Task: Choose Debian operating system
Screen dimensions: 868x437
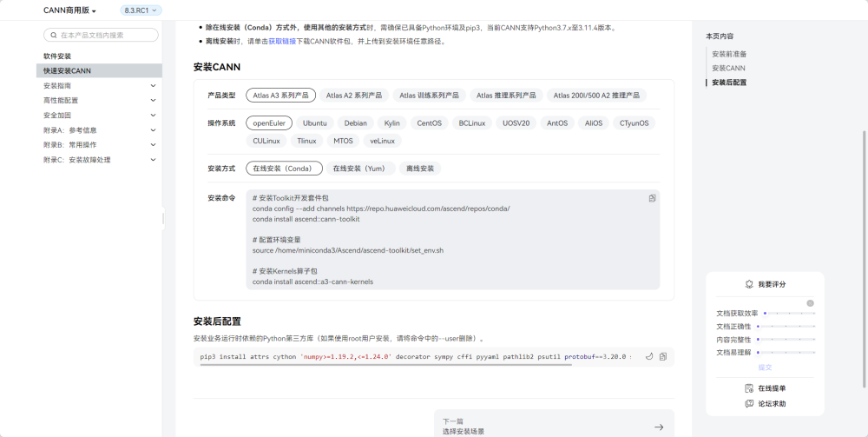Action: 355,123
